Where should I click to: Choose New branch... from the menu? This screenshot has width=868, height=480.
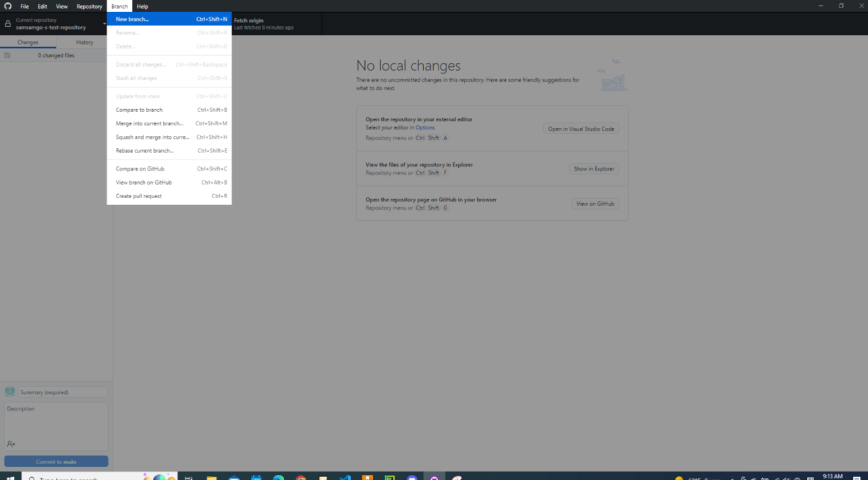pos(169,19)
